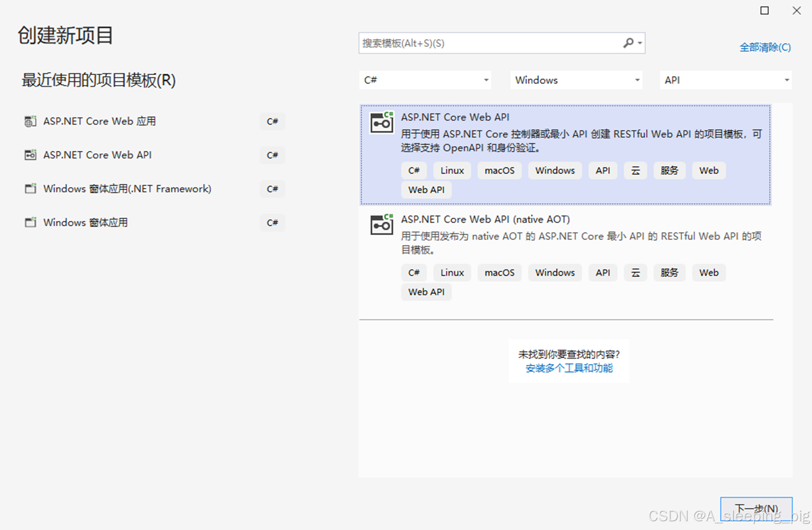Close the 创建新项目 dialog
Image resolution: width=812 pixels, height=530 pixels.
[x=797, y=10]
